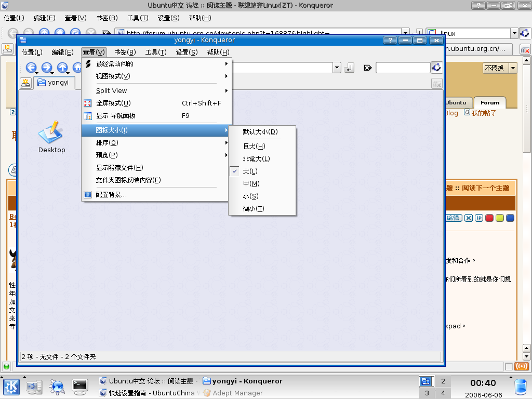This screenshot has width=532, height=399.
Task: Open 查看(V) menu in yongyi window
Action: tap(94, 52)
